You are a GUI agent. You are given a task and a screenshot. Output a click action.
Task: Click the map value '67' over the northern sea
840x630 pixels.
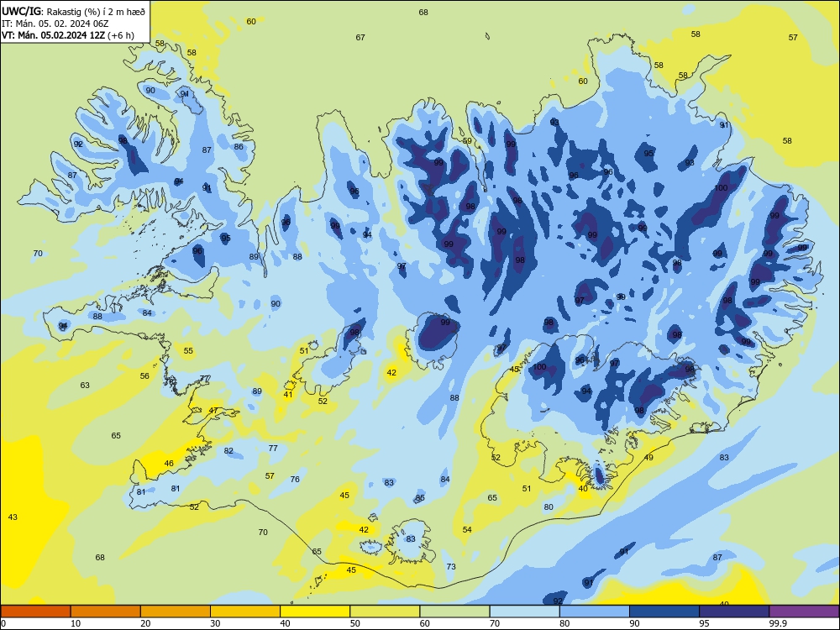click(360, 38)
